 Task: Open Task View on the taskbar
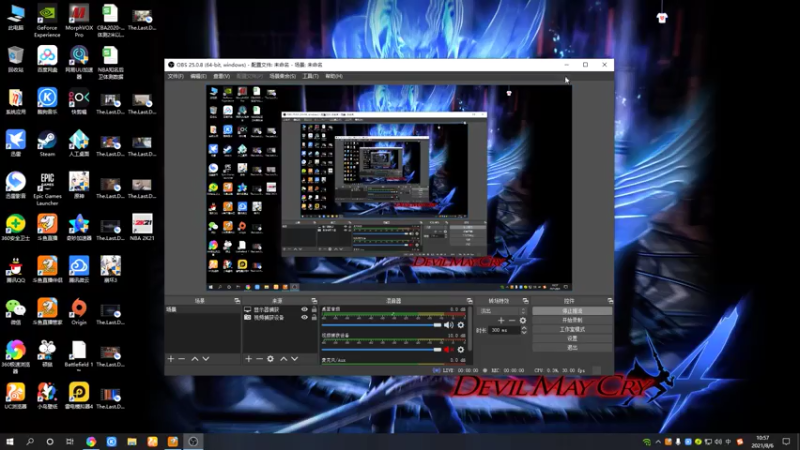point(70,441)
